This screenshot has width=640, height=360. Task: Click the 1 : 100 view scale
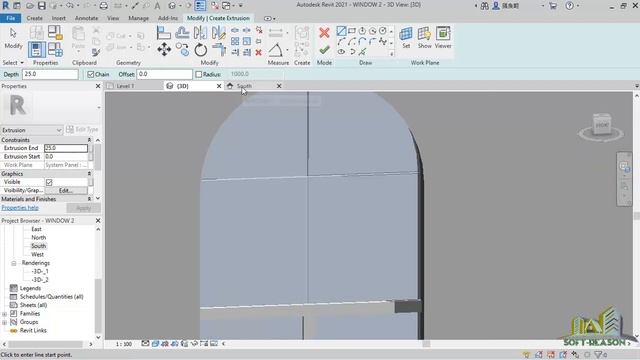coord(124,344)
